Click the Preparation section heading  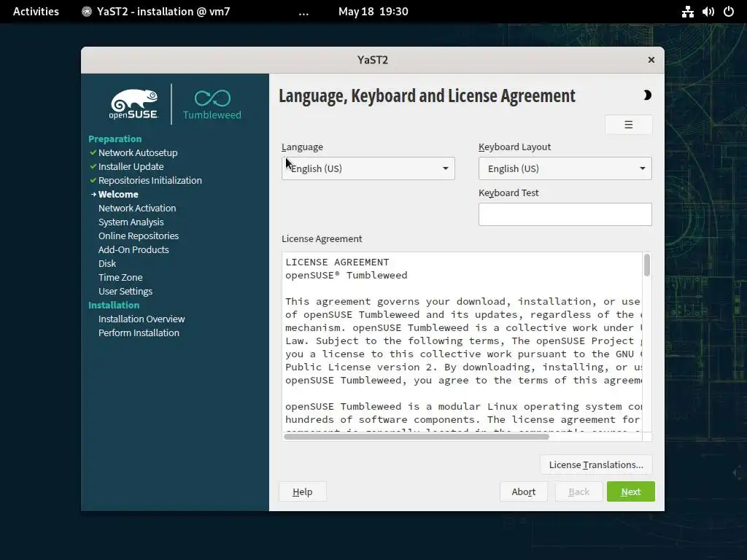point(115,139)
